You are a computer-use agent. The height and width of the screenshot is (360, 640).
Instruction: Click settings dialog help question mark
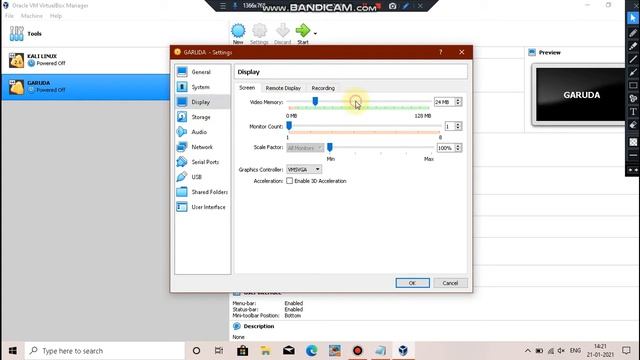click(440, 52)
